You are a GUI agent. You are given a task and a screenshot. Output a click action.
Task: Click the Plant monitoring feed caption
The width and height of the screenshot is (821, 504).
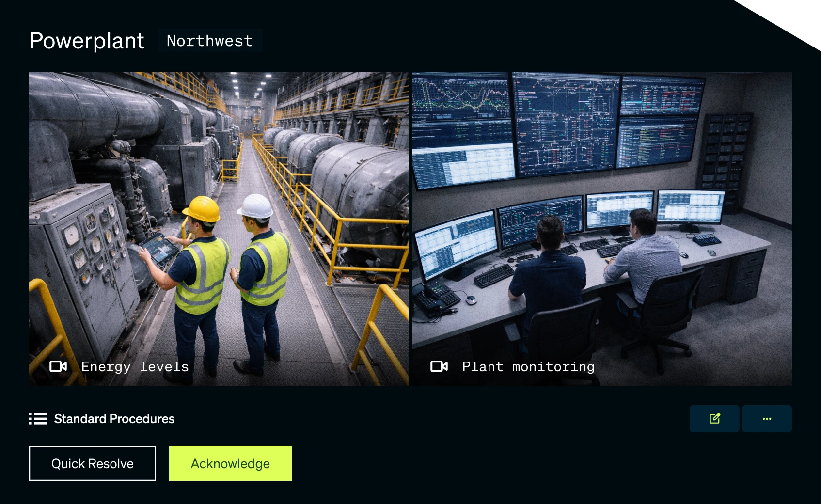[x=528, y=367]
